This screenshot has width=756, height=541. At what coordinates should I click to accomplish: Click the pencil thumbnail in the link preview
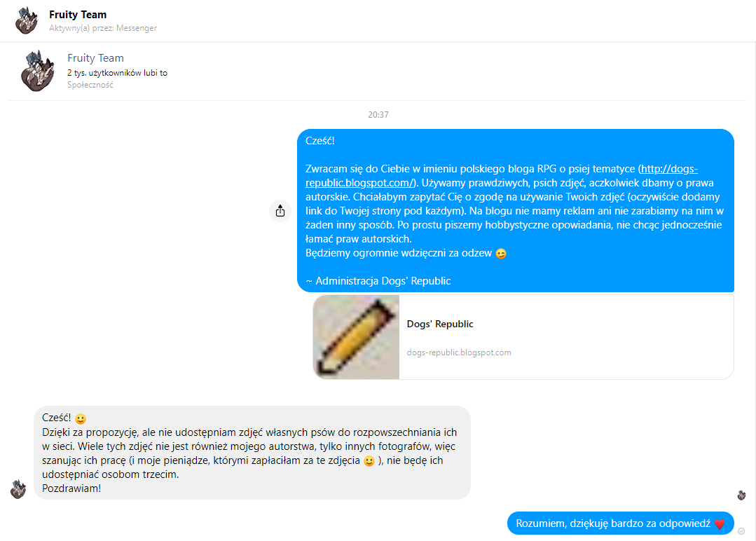point(357,337)
